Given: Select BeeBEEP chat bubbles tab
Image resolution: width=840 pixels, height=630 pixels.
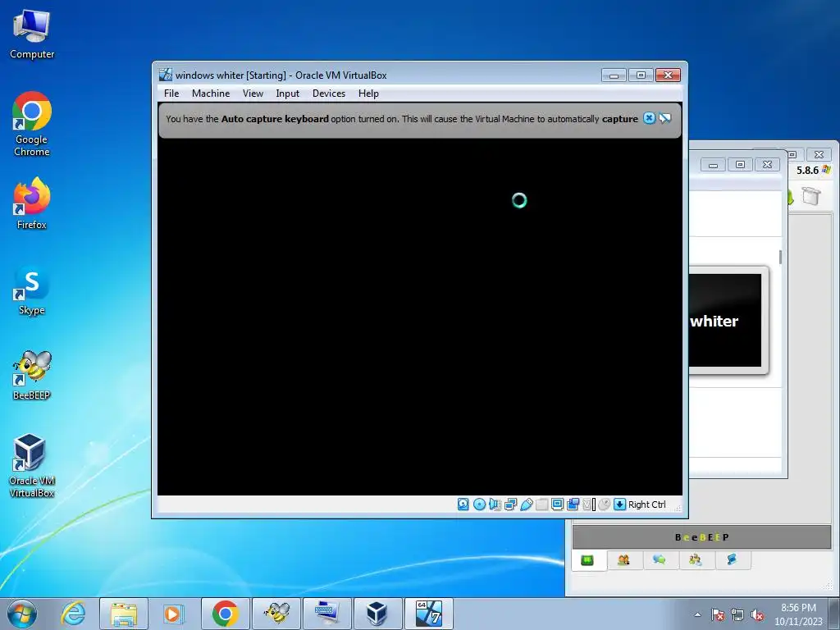Looking at the screenshot, I should (660, 560).
